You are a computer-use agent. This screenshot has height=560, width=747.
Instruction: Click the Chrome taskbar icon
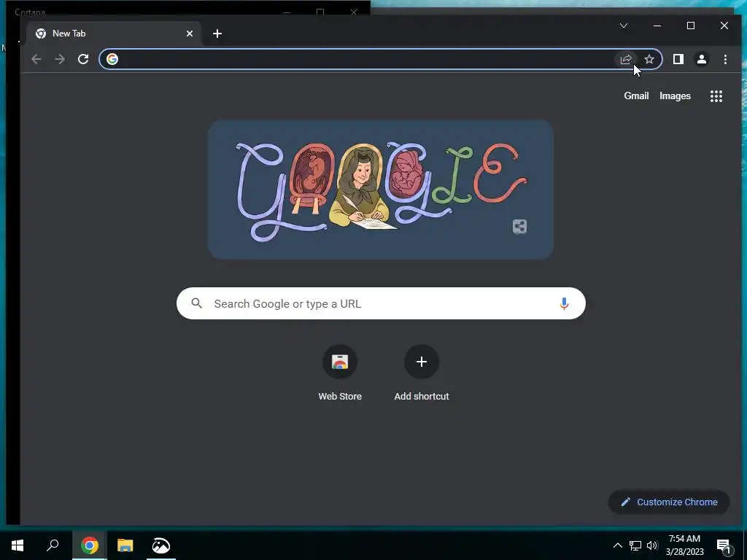coord(90,545)
